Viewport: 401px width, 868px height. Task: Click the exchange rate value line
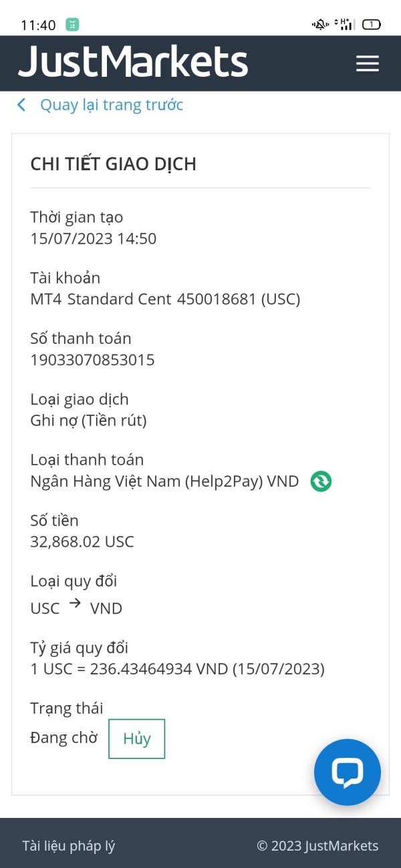click(177, 669)
